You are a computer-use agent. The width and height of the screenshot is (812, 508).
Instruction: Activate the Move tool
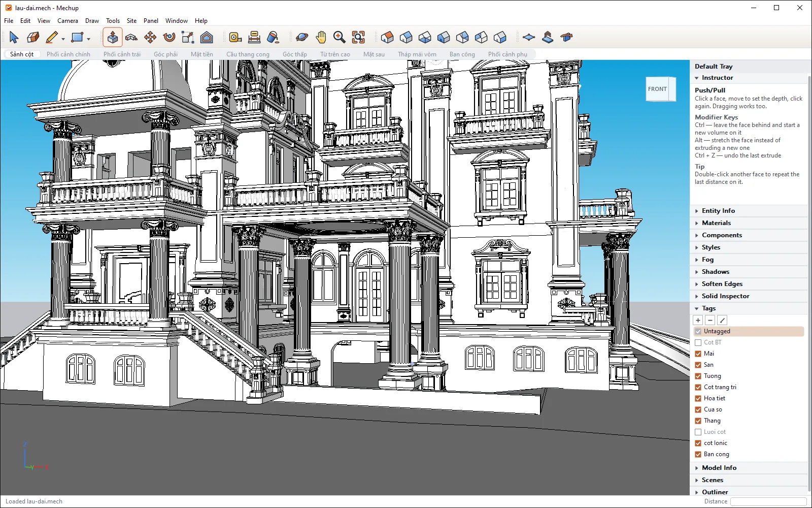(150, 37)
